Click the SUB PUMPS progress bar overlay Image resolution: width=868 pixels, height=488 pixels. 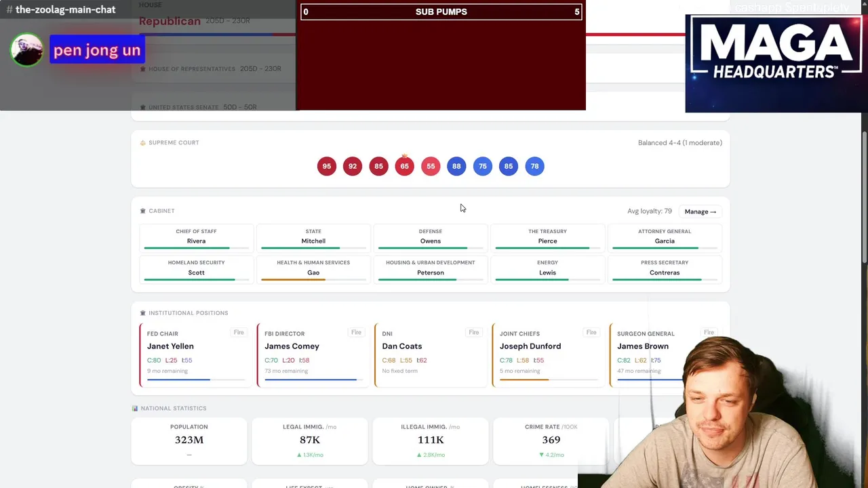[441, 12]
